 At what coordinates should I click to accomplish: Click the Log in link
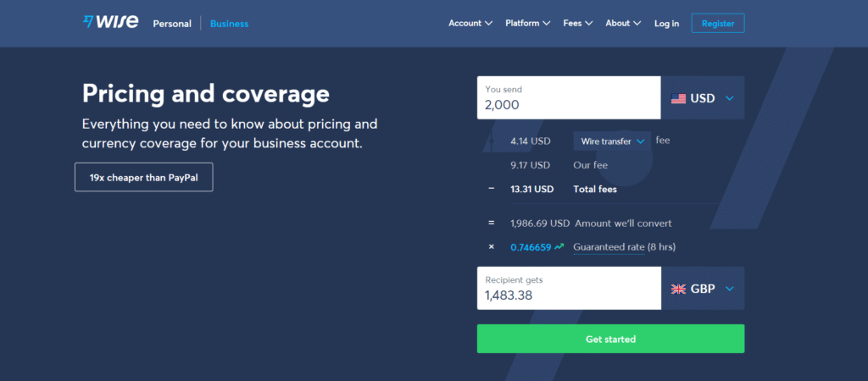[666, 24]
